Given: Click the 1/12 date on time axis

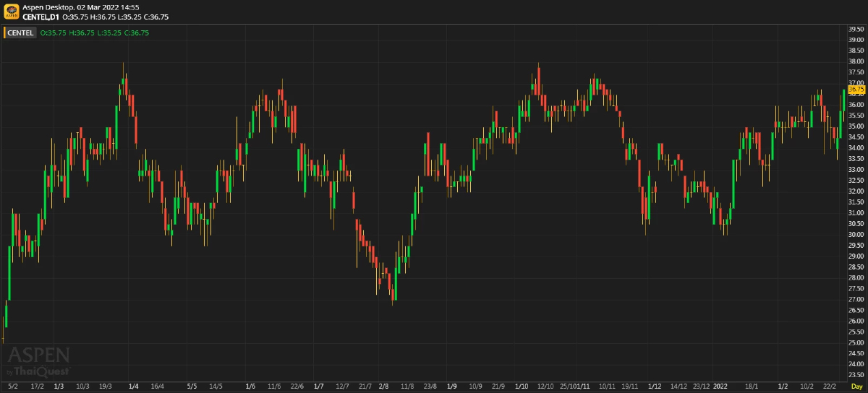Looking at the screenshot, I should 655,386.
